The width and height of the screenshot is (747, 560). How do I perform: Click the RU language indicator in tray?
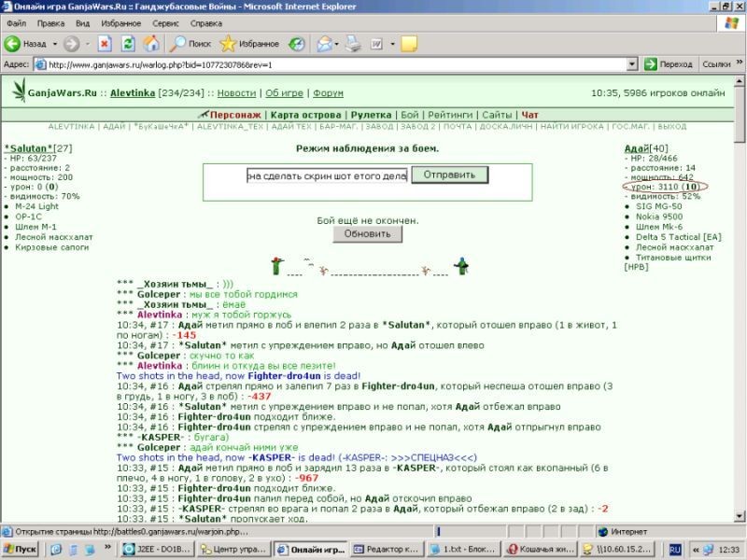674,550
